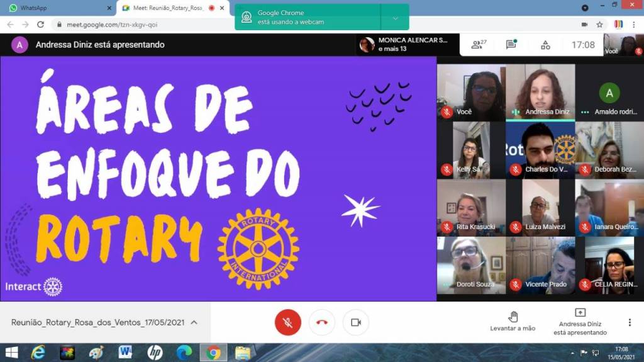Raise hand with Levantar a mão

coord(513,321)
